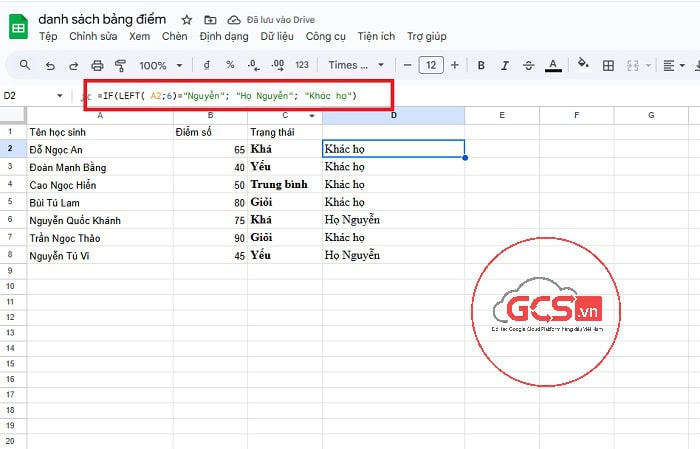
Task: Open the borders tool
Action: [608, 66]
